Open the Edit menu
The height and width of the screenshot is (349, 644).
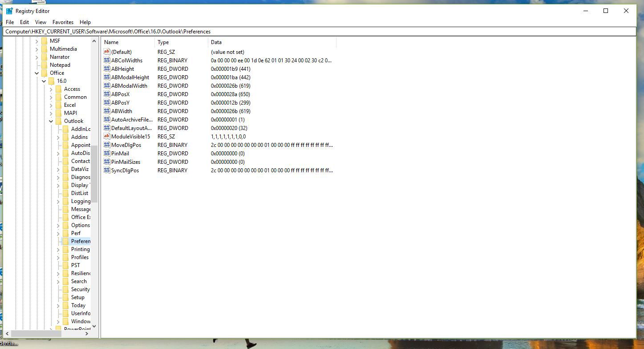24,22
